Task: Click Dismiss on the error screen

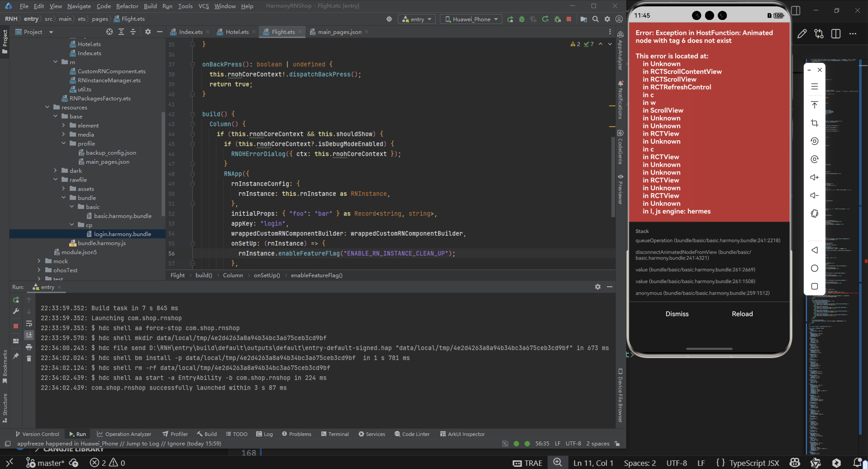Action: 677,314
